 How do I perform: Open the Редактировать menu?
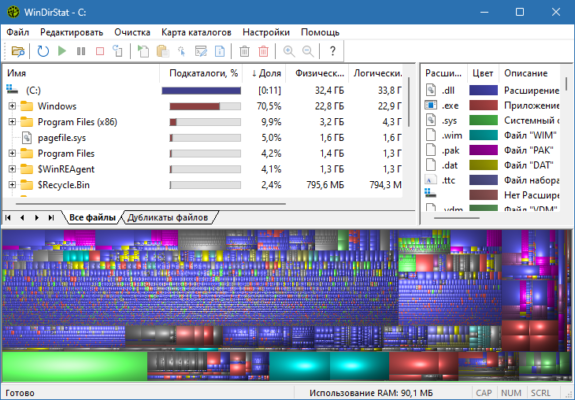click(72, 32)
